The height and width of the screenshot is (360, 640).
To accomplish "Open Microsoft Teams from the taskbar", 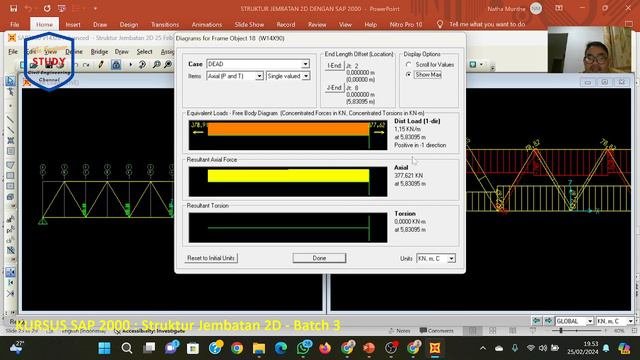I will coord(171,347).
